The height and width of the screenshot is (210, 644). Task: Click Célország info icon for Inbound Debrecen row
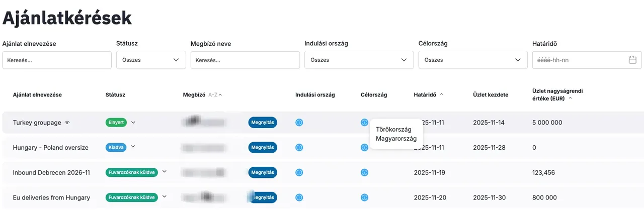pos(364,172)
